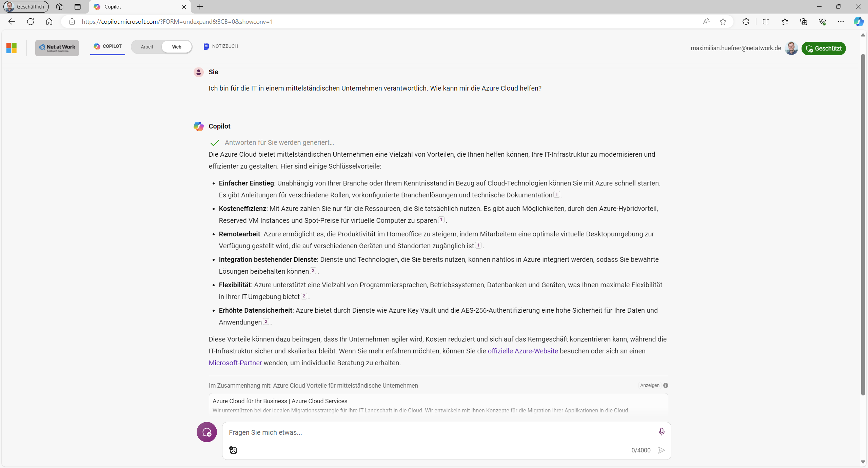
Task: Open the Copilot sidebar icon
Action: 859,22
